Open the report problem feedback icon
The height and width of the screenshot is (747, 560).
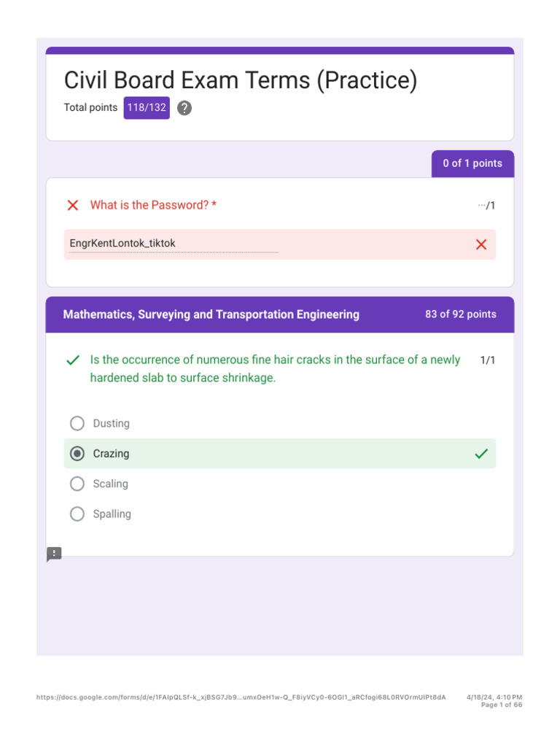coord(54,554)
